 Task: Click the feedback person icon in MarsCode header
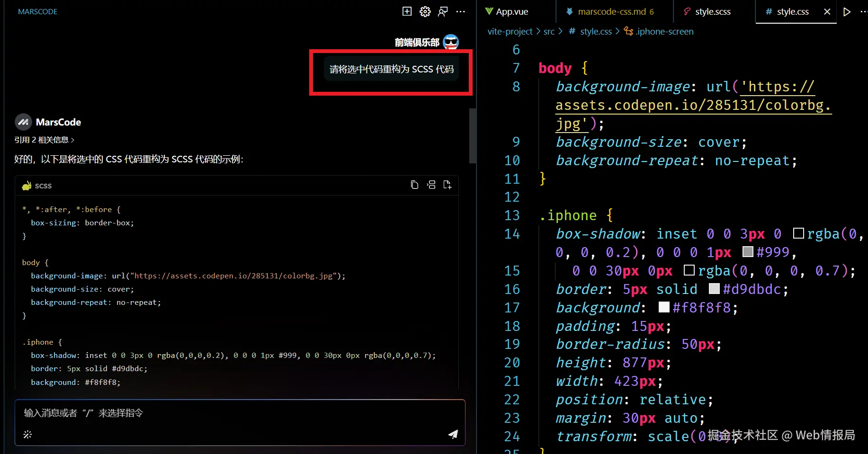(x=443, y=11)
